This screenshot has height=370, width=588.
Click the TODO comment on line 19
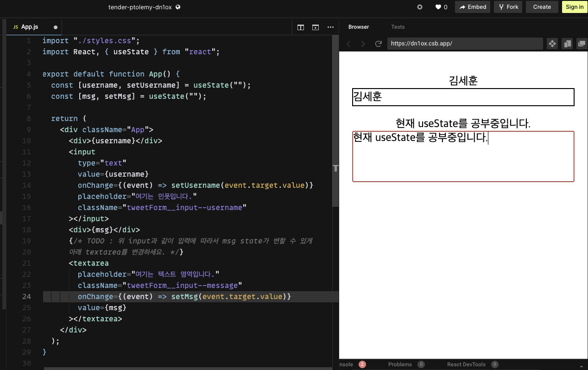193,241
